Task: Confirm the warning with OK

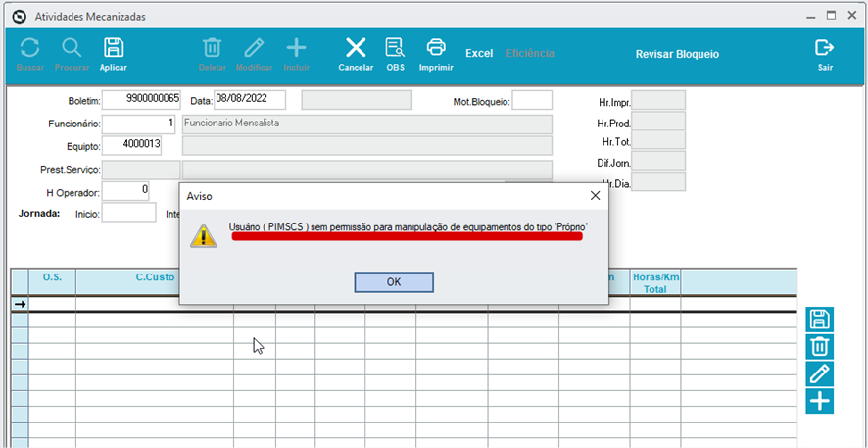Action: coord(394,282)
